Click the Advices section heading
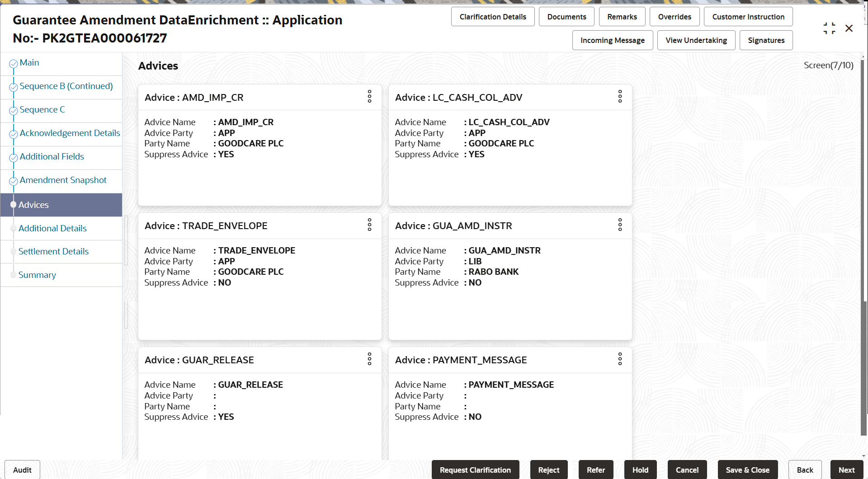This screenshot has height=479, width=868. [x=158, y=66]
